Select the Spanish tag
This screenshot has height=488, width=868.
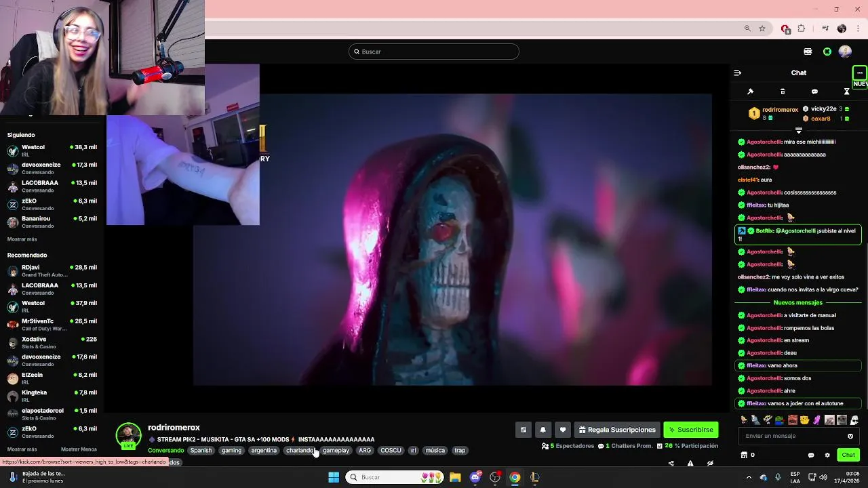click(201, 450)
